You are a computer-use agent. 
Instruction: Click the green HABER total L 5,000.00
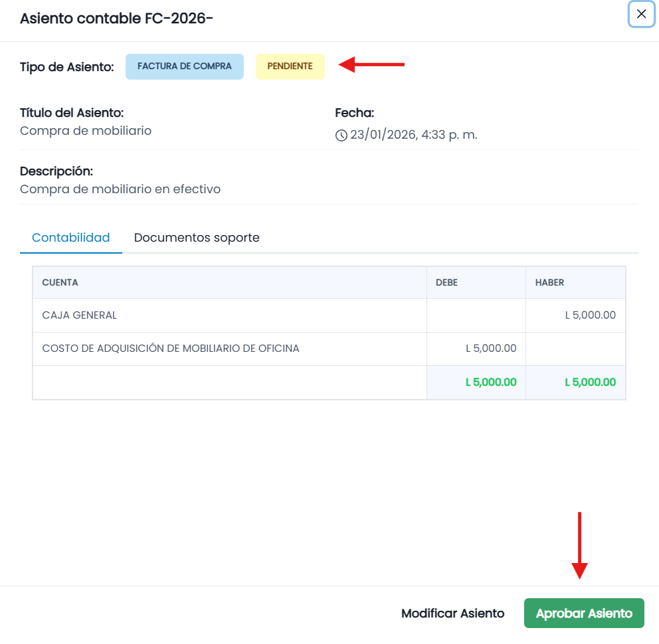(x=590, y=382)
